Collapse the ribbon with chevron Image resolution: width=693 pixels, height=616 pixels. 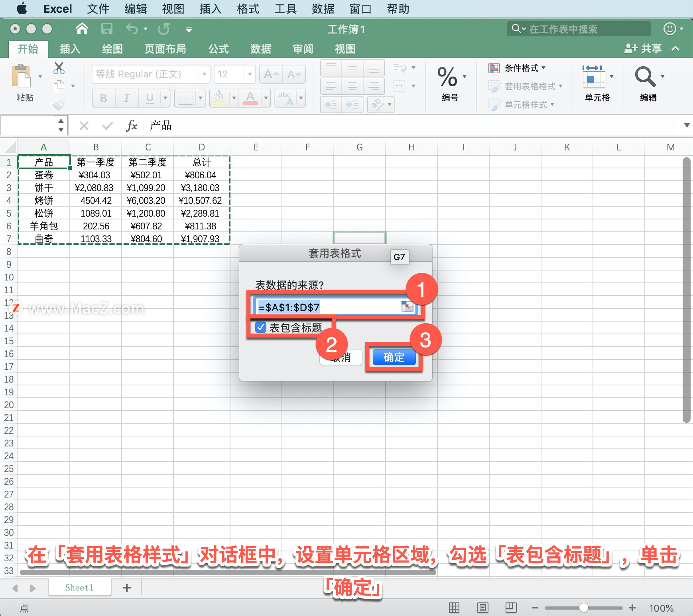pos(675,49)
